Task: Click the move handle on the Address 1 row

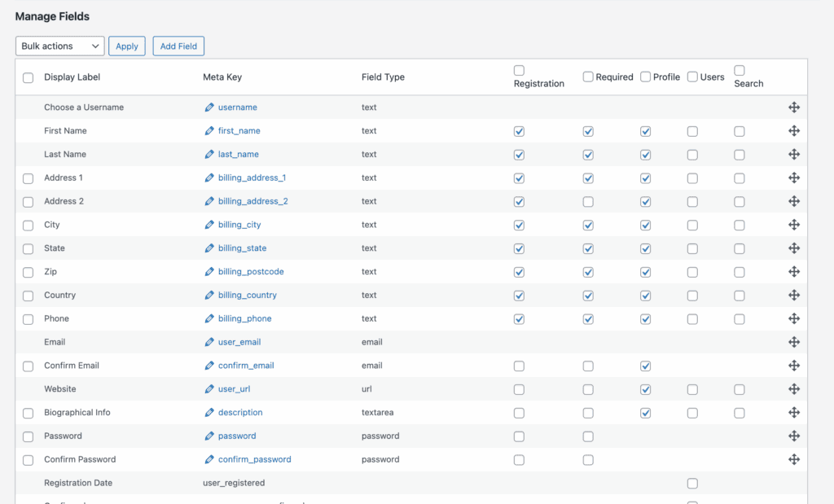Action: pyautogui.click(x=794, y=177)
